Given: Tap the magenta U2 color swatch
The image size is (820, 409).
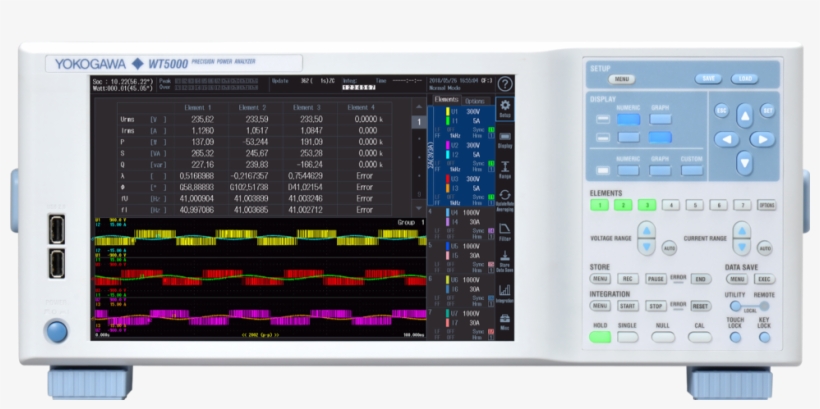Looking at the screenshot, I should pyautogui.click(x=448, y=145).
